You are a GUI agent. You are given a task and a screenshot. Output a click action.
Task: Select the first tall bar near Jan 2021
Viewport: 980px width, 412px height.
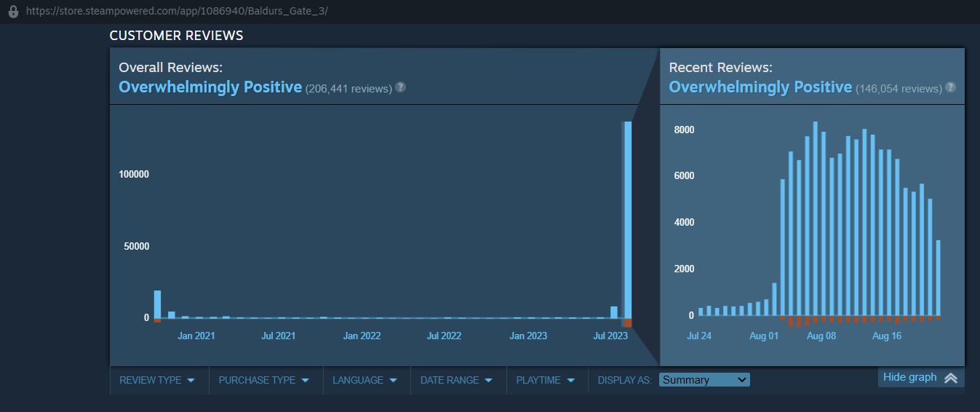157,306
